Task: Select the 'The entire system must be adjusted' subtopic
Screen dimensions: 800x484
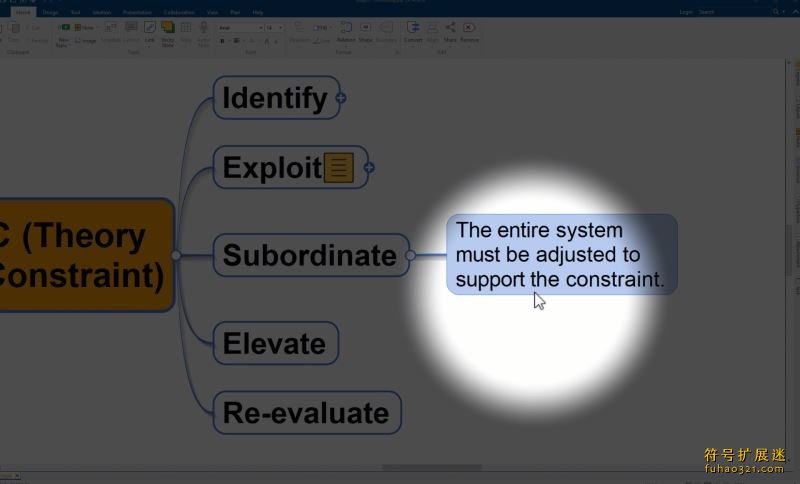Action: point(562,254)
